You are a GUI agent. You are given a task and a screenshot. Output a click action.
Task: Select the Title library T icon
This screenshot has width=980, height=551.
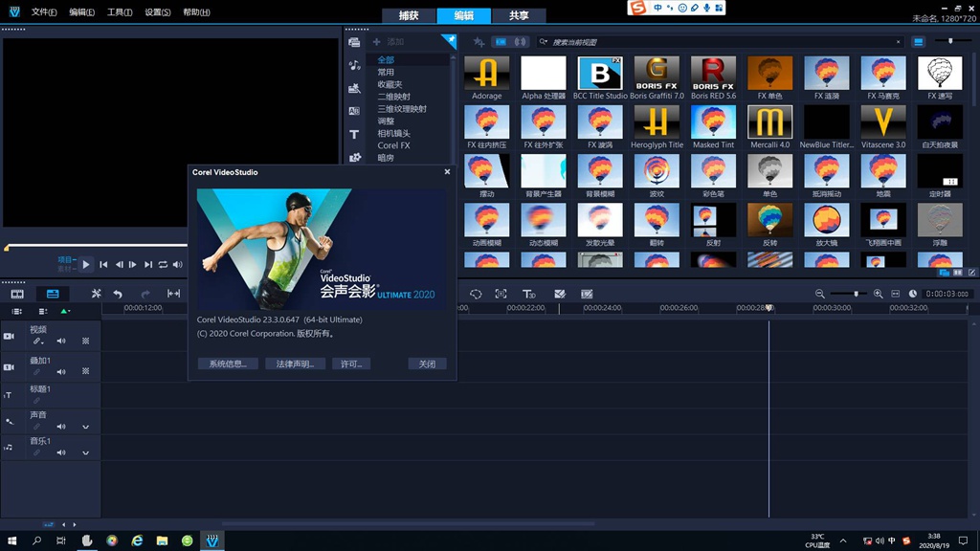[354, 134]
